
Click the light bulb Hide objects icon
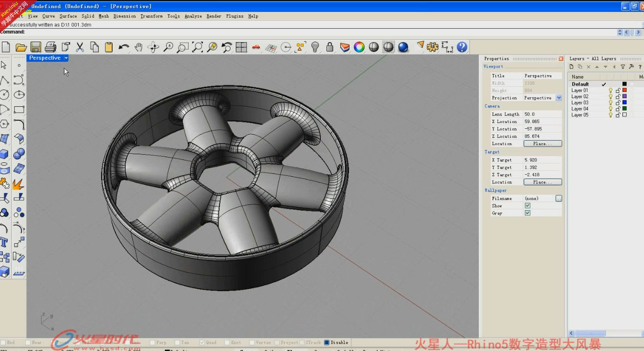click(315, 47)
